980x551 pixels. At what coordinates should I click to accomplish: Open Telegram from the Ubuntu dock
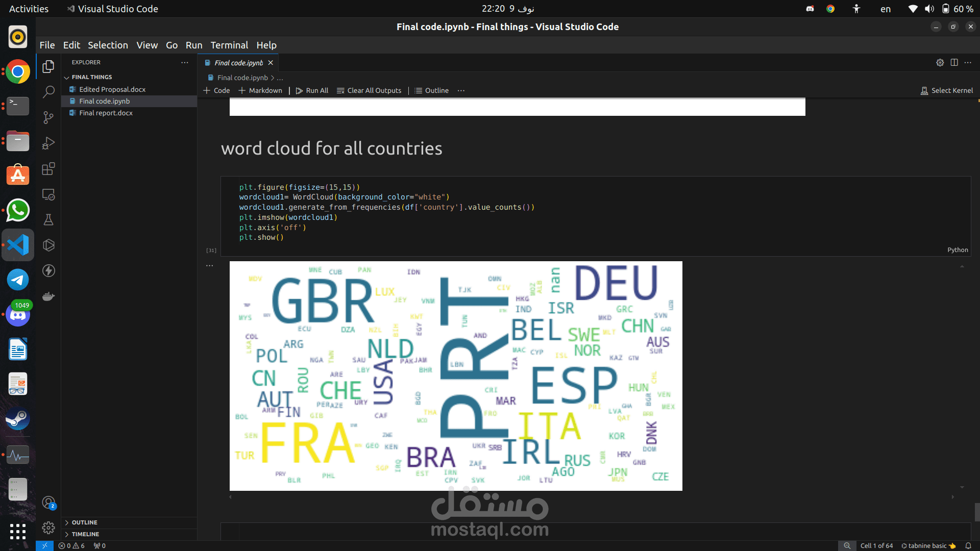coord(18,280)
